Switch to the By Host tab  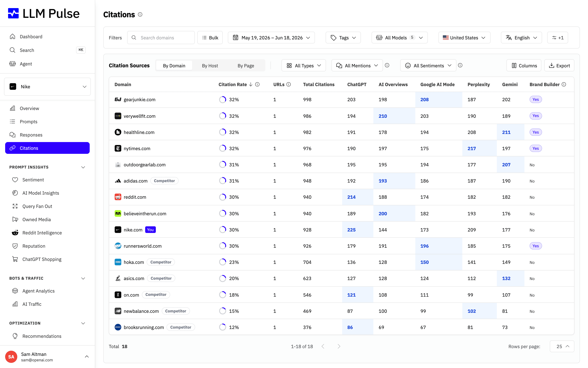point(210,66)
